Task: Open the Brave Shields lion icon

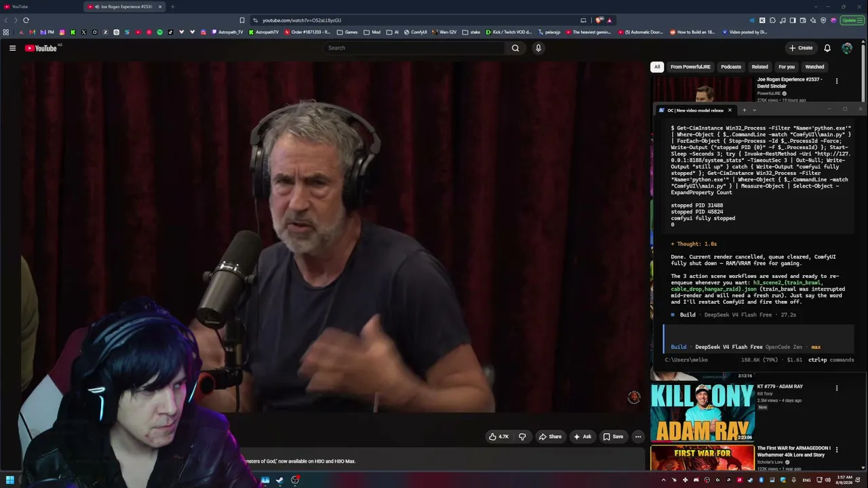Action: [599, 20]
